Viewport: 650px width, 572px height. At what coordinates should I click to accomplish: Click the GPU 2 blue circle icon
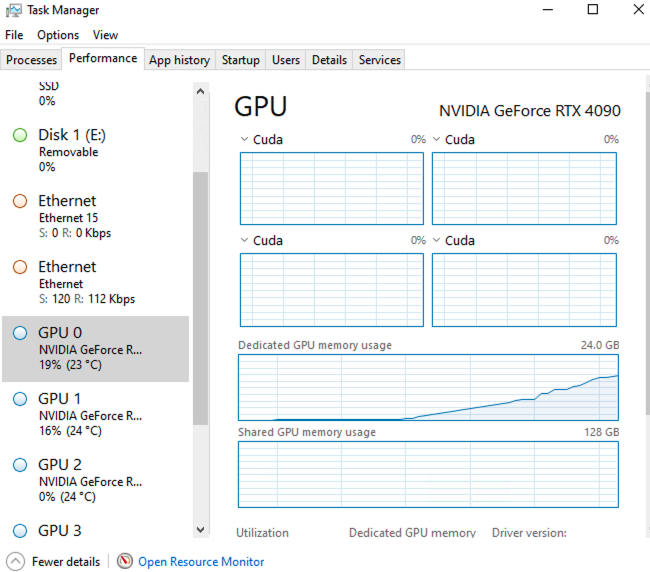coord(20,465)
